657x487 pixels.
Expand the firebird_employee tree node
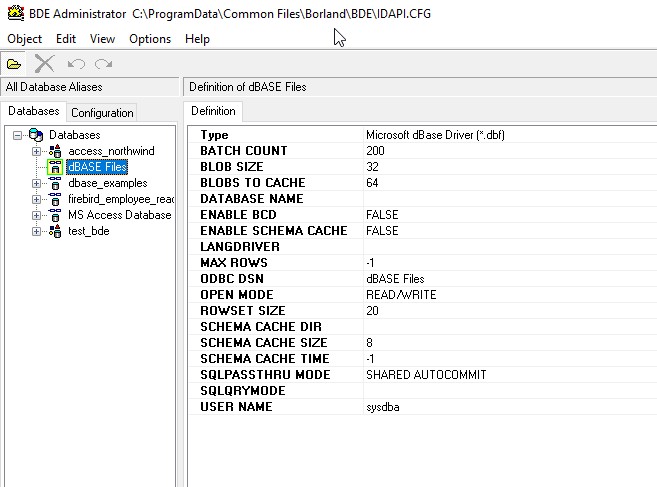(37, 199)
